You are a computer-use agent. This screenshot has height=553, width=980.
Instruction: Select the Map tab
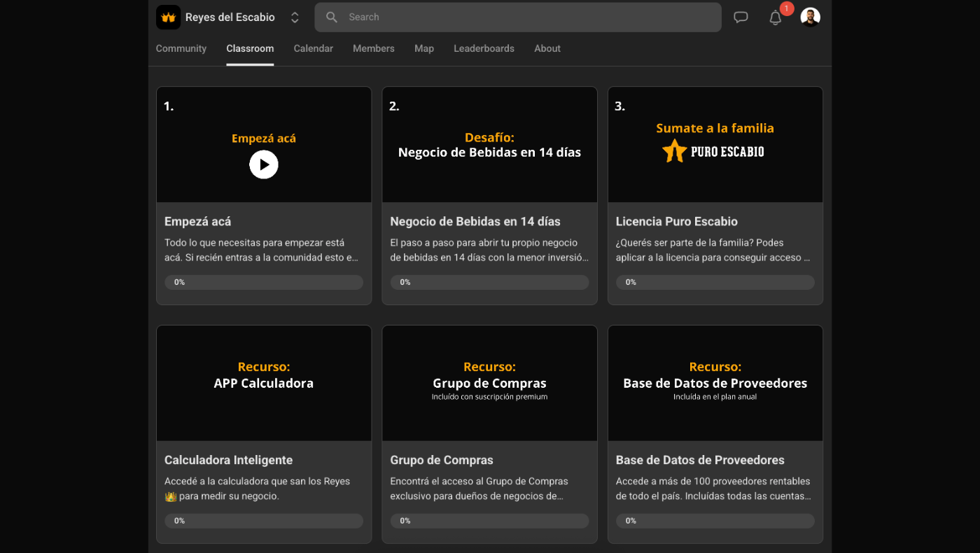[423, 48]
